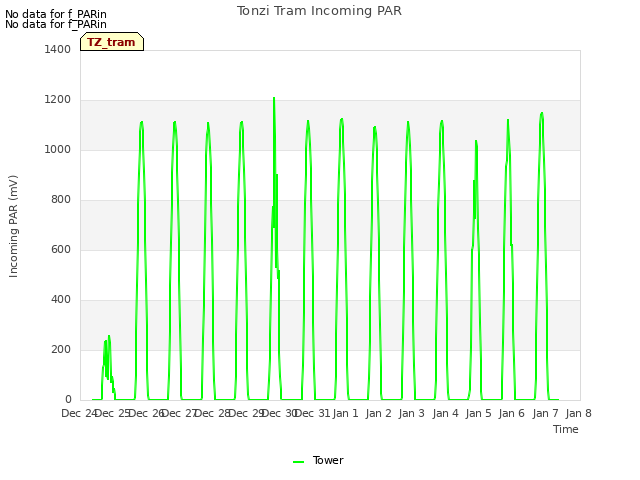Image resolution: width=640 pixels, height=480 pixels.
Task: Click the tallest spike peak near 1200 mV
Action: point(274,98)
